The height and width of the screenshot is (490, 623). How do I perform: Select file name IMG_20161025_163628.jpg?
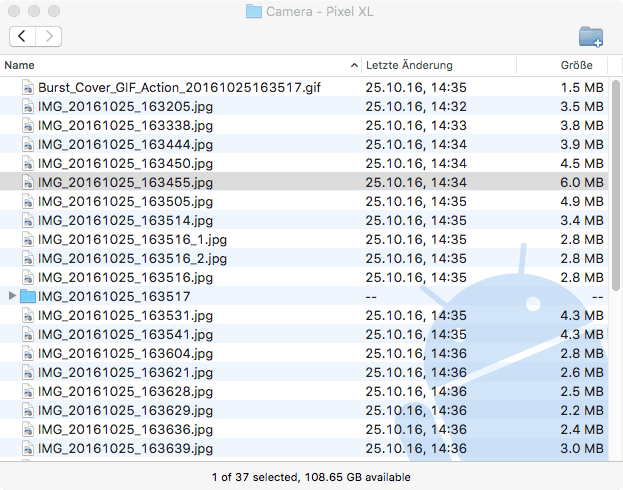click(126, 391)
